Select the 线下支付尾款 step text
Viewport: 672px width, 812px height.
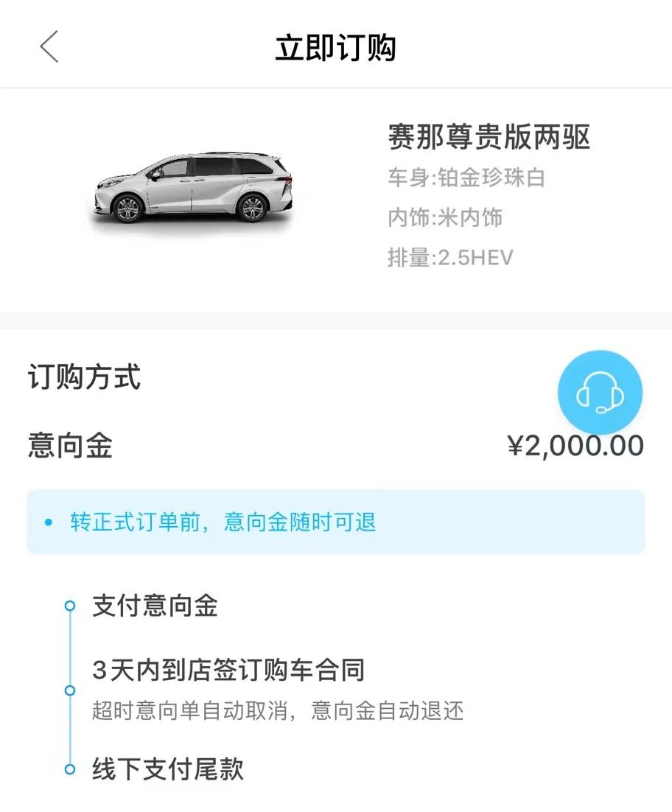coord(167,769)
